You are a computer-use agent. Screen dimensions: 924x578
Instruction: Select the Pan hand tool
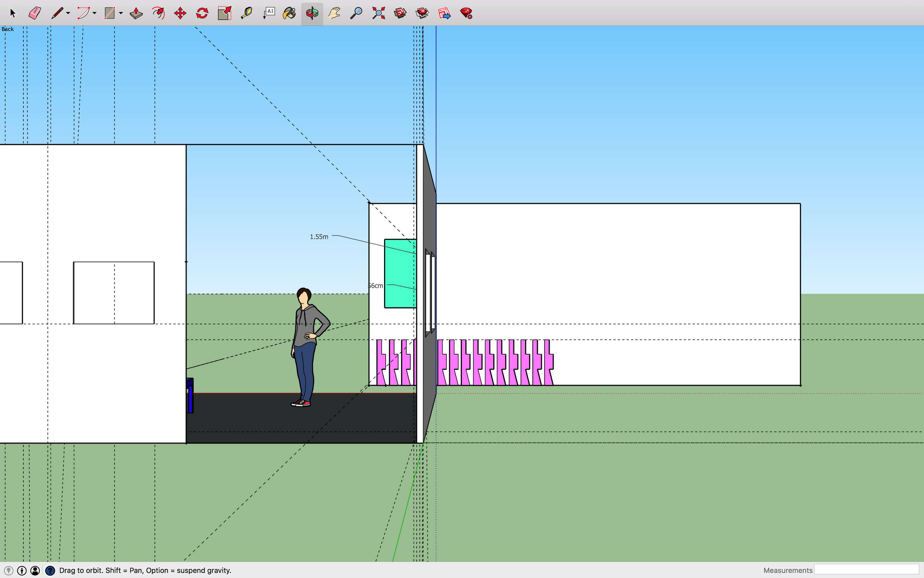(x=334, y=13)
